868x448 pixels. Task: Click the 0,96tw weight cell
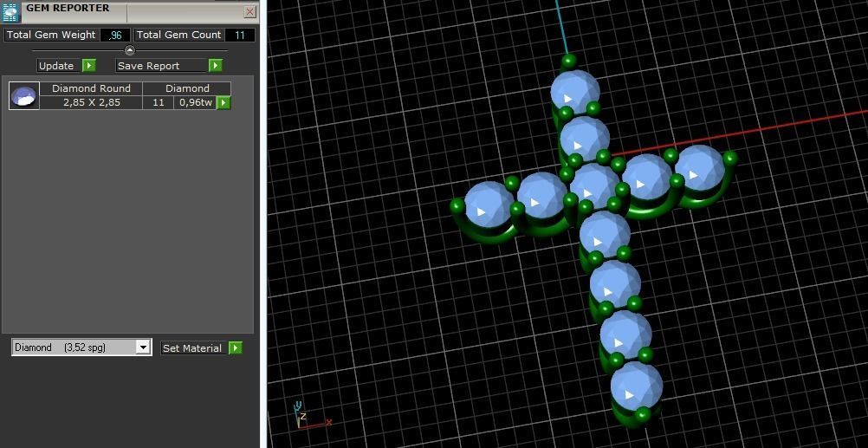pyautogui.click(x=196, y=102)
